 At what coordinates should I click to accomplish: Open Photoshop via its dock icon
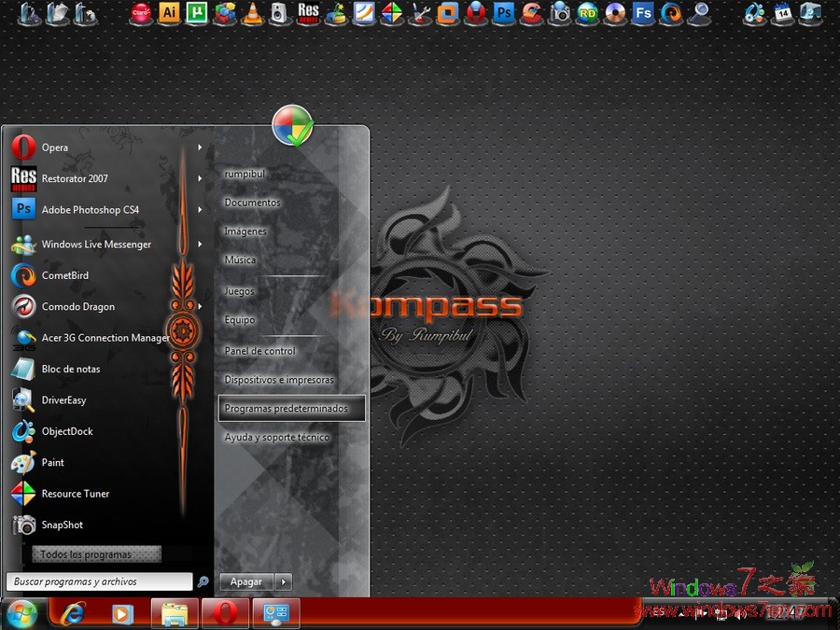tap(504, 15)
